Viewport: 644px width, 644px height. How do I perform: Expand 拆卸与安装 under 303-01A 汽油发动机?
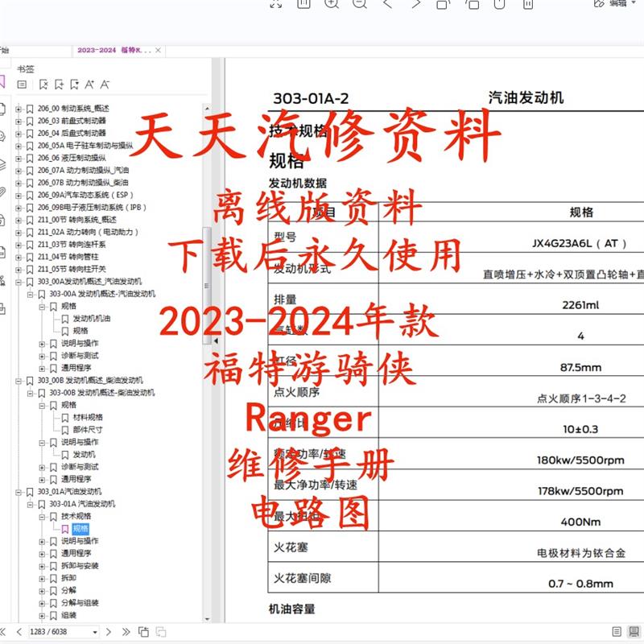42,567
